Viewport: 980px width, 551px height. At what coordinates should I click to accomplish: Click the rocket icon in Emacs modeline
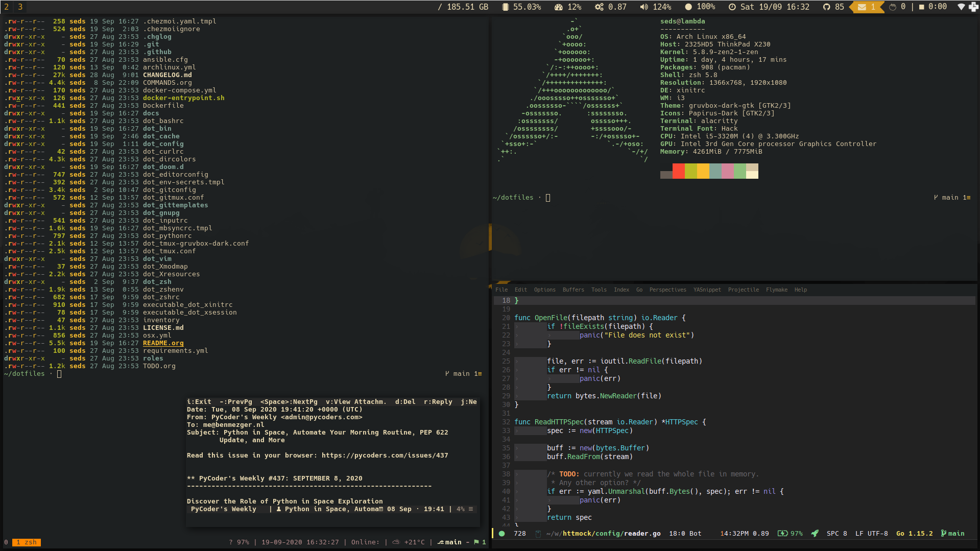tap(815, 534)
